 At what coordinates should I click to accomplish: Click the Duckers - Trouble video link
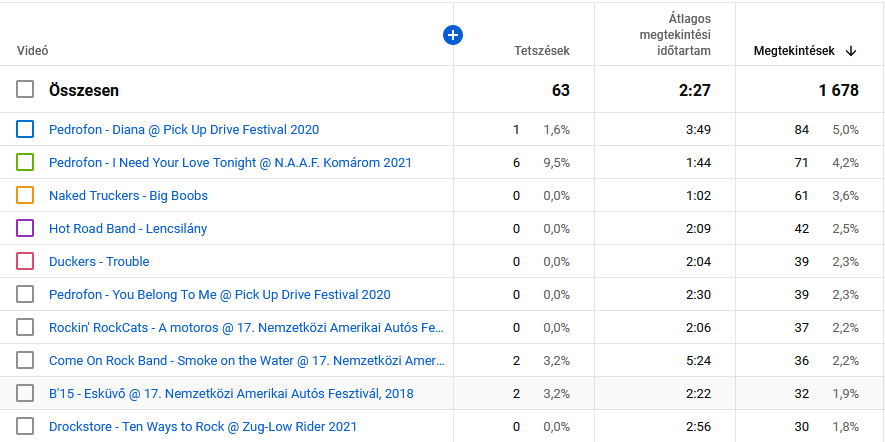(99, 261)
